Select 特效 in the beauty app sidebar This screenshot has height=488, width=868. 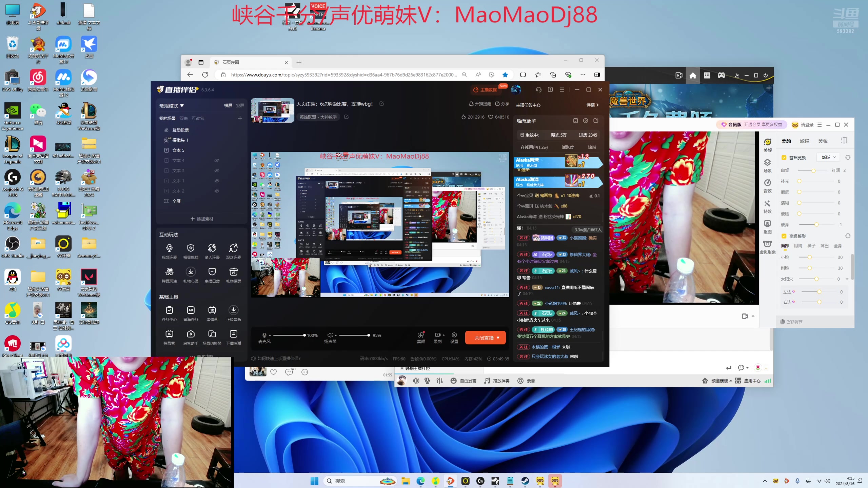767,206
